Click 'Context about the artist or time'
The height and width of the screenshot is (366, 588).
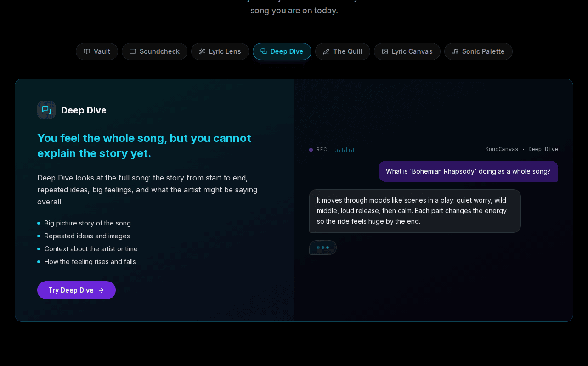91,249
